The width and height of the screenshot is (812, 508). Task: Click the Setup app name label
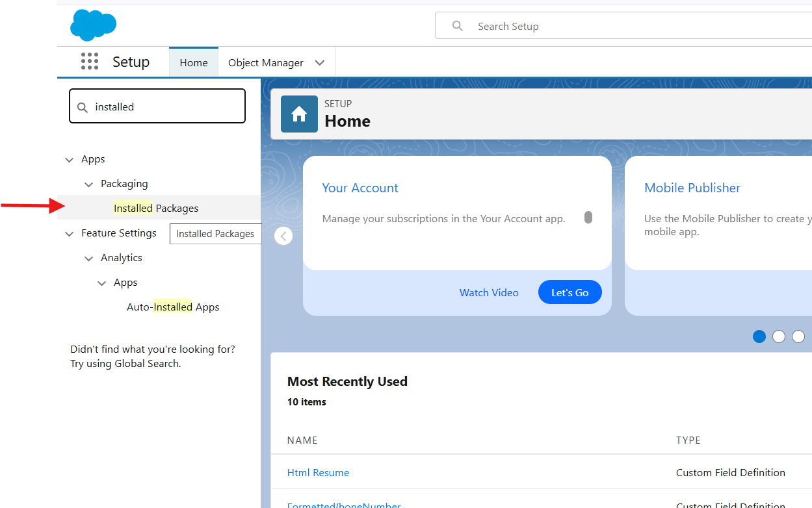click(x=131, y=62)
